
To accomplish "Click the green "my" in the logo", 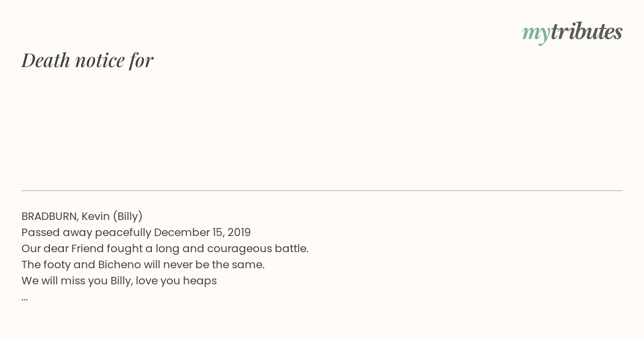I will [536, 32].
